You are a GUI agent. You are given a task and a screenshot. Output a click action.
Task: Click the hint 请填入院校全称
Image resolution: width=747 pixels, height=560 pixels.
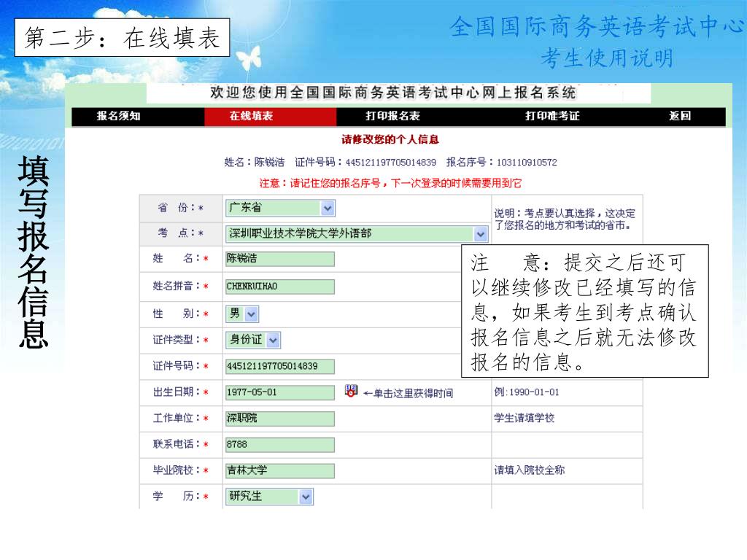point(530,470)
